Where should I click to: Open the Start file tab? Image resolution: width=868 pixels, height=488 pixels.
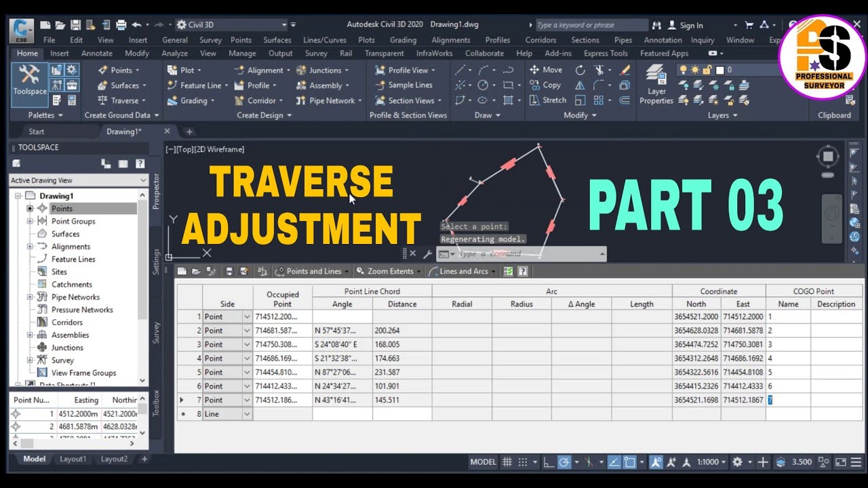click(x=37, y=131)
